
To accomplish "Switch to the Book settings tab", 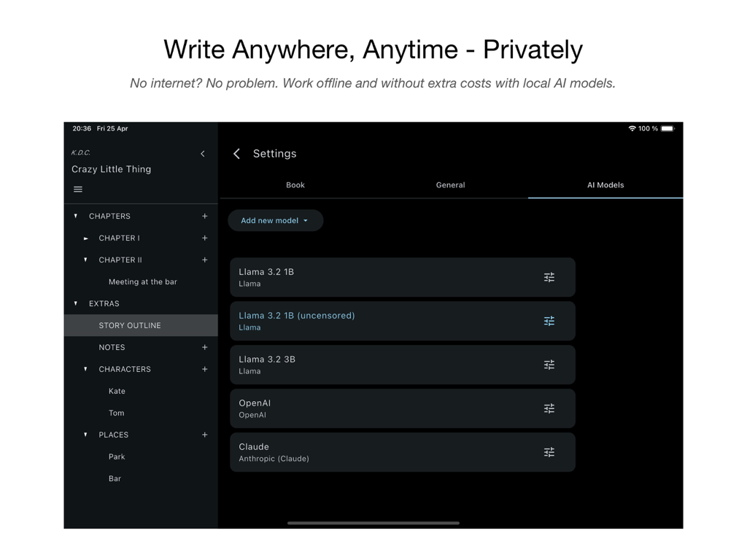I will [x=295, y=185].
